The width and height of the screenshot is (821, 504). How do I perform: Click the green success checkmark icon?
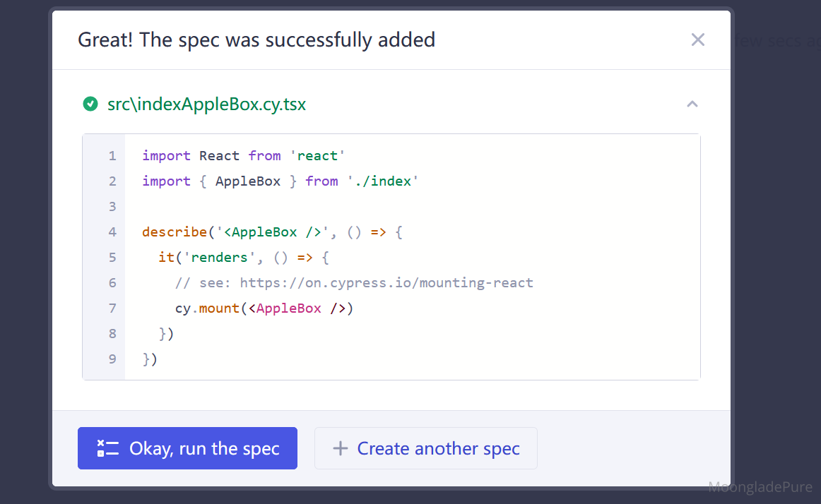coord(90,104)
